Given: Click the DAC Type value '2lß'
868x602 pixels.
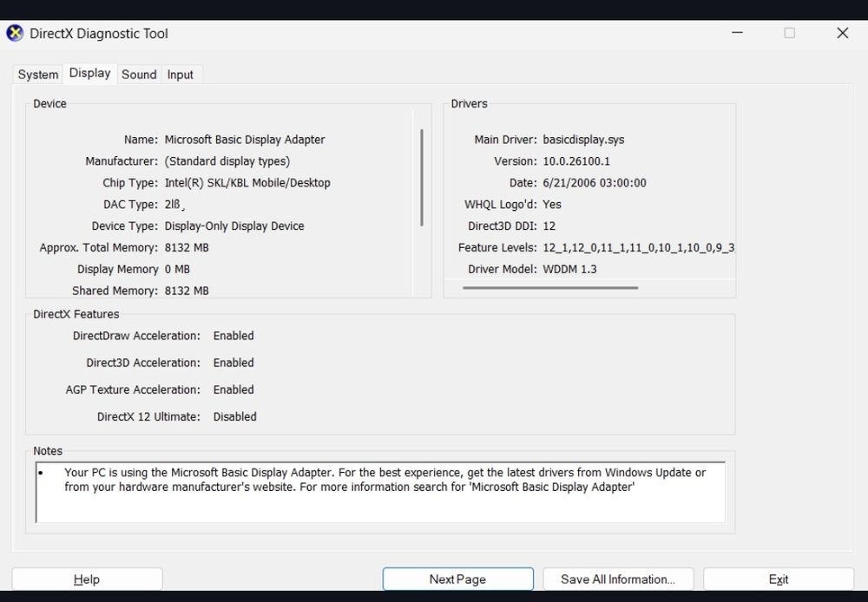Looking at the screenshot, I should [x=174, y=204].
